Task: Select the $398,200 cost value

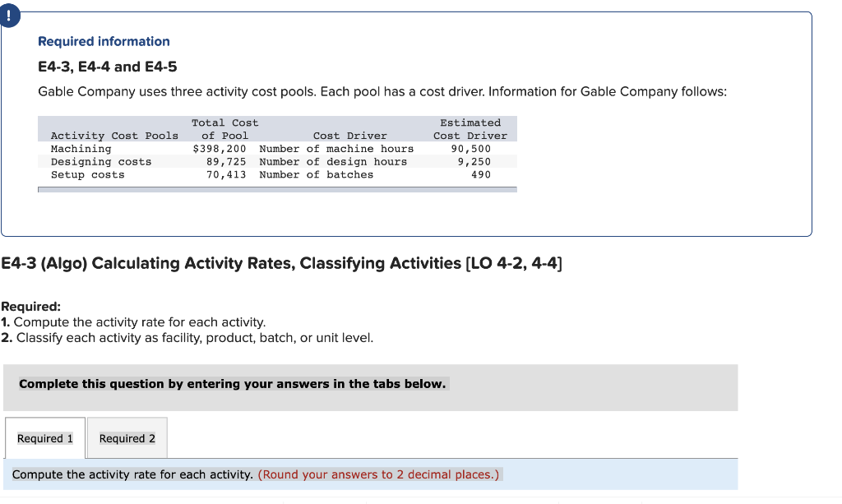Action: tap(220, 149)
